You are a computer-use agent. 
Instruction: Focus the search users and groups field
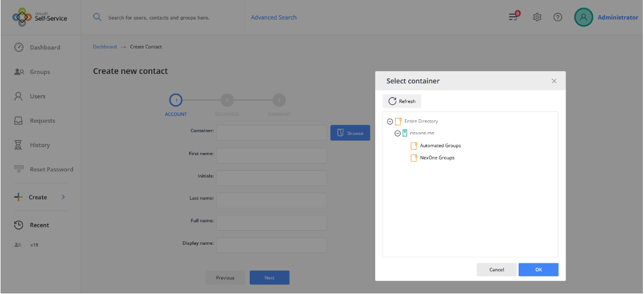158,18
